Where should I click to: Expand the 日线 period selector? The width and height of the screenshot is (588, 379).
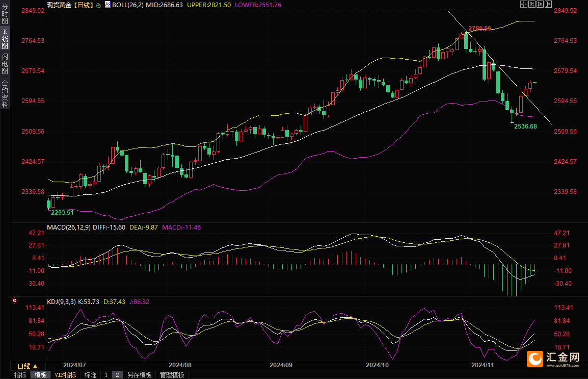click(x=28, y=366)
